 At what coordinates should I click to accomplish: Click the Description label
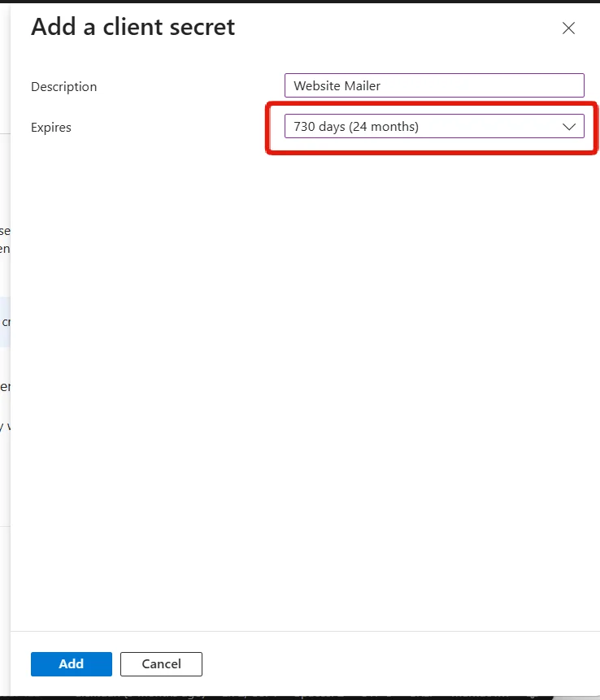pyautogui.click(x=64, y=87)
